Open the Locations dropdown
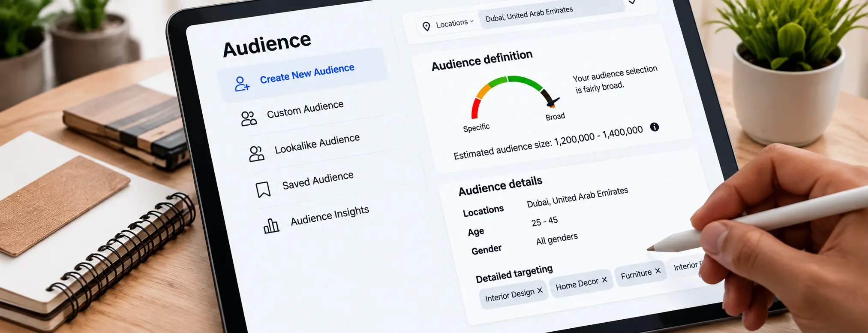Image resolution: width=868 pixels, height=333 pixels. point(454,23)
